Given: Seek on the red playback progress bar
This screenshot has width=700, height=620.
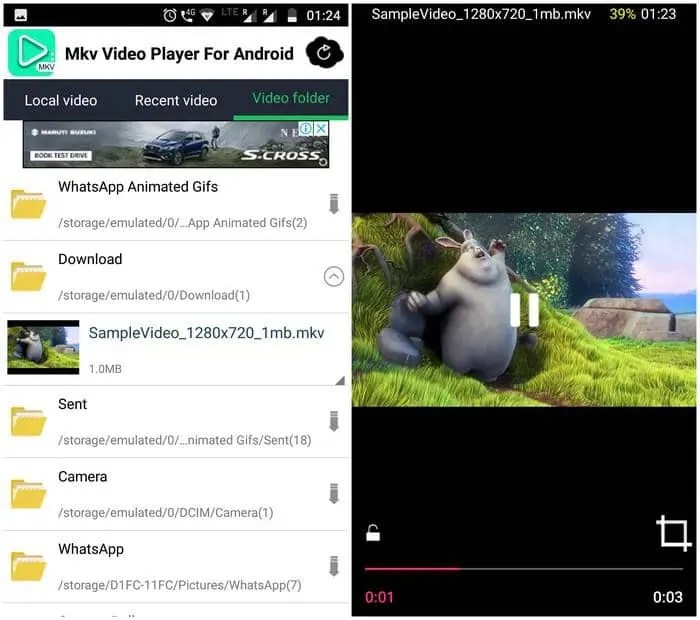Looking at the screenshot, I should 524,569.
